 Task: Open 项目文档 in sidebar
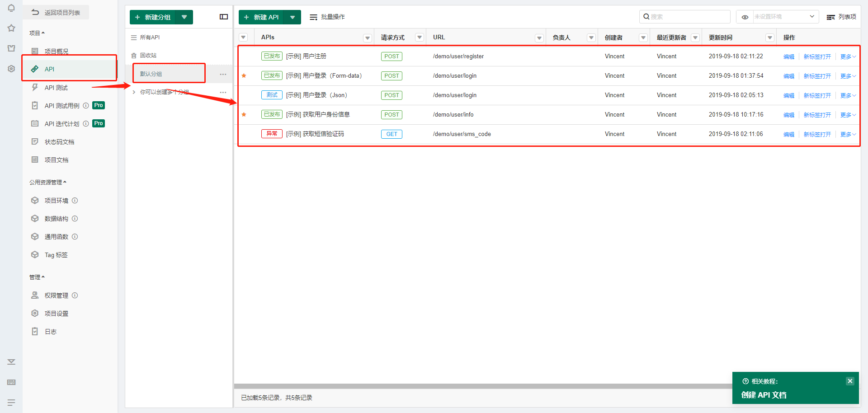pos(57,160)
